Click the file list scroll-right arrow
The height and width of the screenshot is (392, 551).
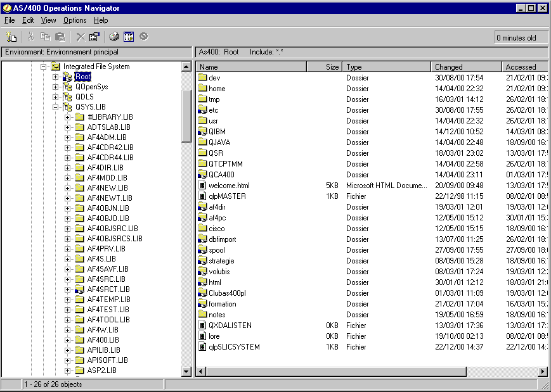click(x=543, y=371)
